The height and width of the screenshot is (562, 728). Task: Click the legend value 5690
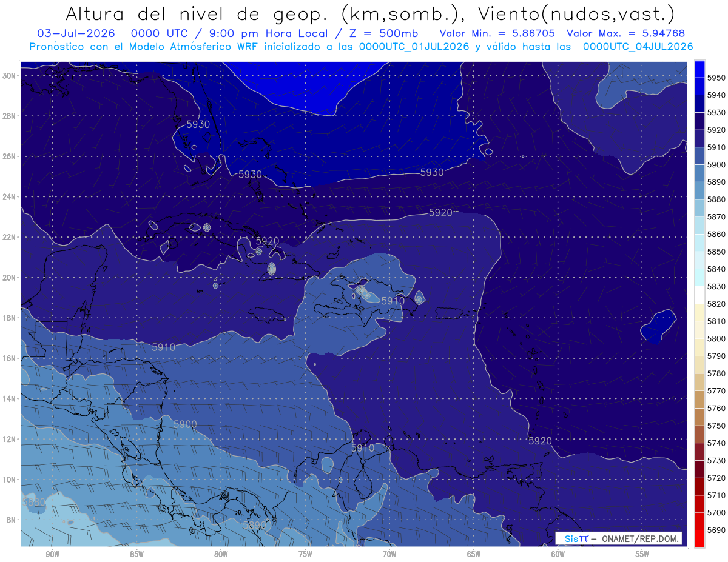[716, 530]
